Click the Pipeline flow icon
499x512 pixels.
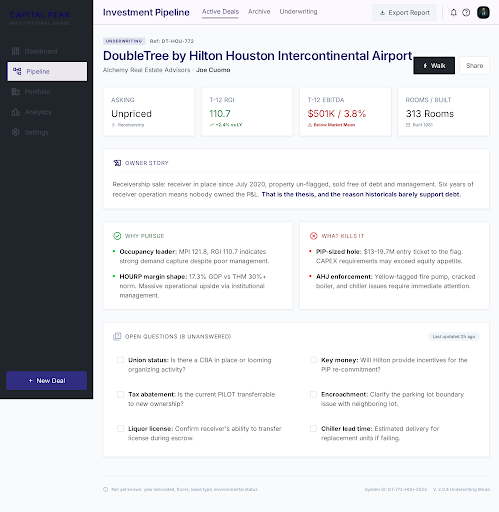click(x=17, y=71)
